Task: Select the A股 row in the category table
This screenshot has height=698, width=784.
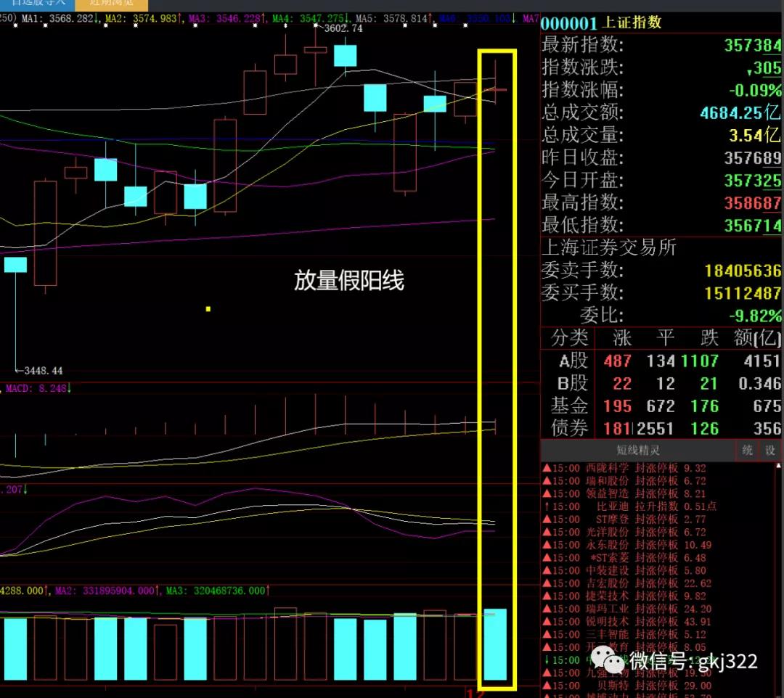Action: (661, 361)
